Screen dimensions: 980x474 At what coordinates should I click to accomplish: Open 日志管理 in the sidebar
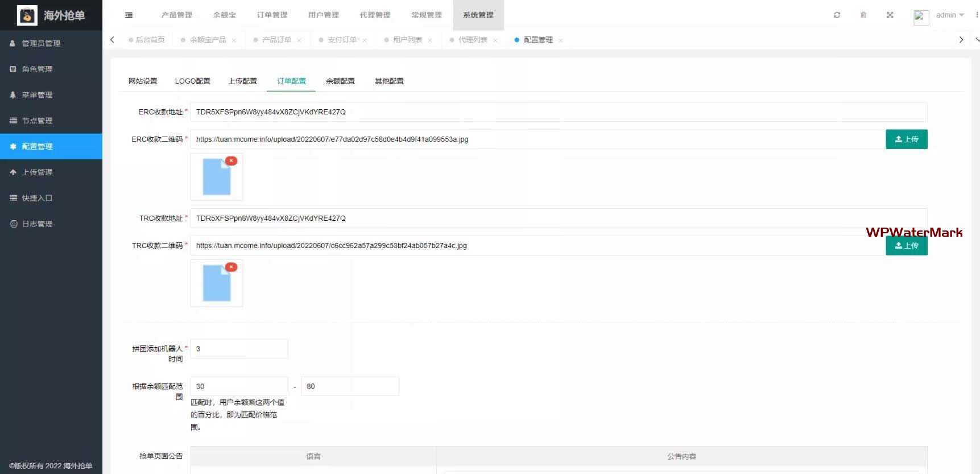point(37,224)
